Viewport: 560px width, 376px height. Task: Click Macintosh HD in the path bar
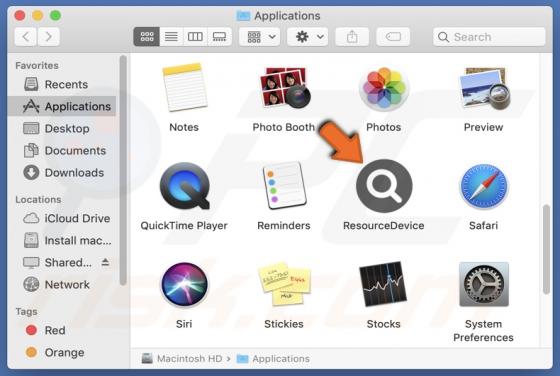point(182,359)
